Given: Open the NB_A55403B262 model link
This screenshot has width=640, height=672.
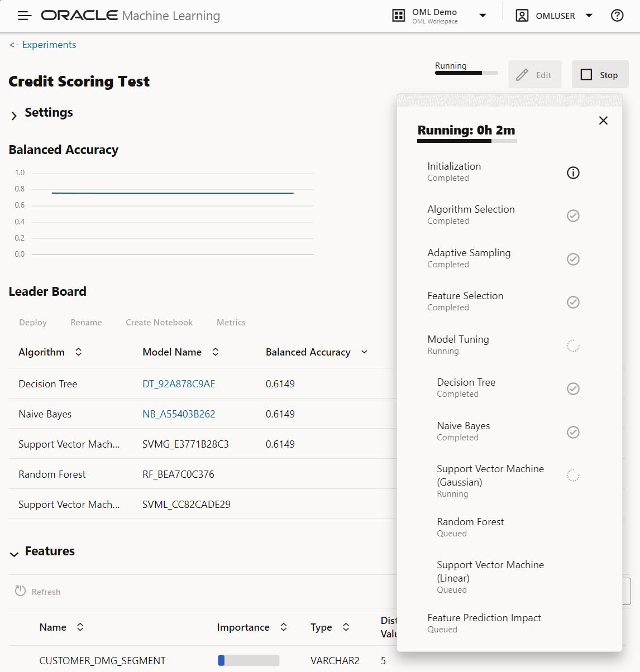Looking at the screenshot, I should (x=179, y=414).
